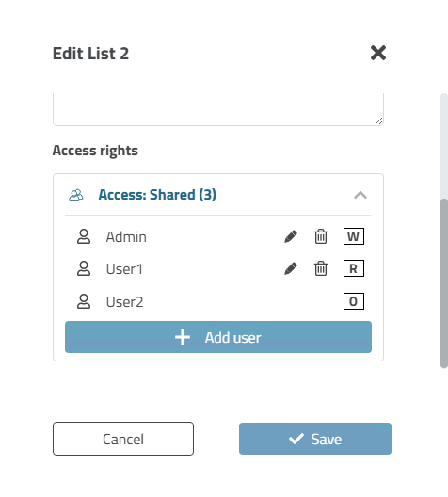Viewport: 448px width, 497px height.
Task: Remove User1 using the trash icon
Action: (x=321, y=268)
